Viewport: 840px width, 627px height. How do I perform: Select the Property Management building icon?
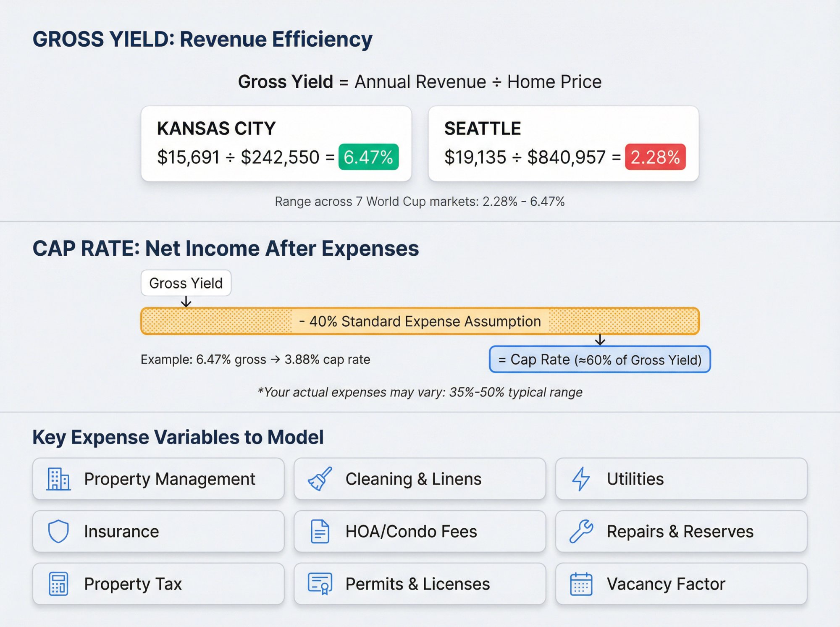click(x=59, y=479)
